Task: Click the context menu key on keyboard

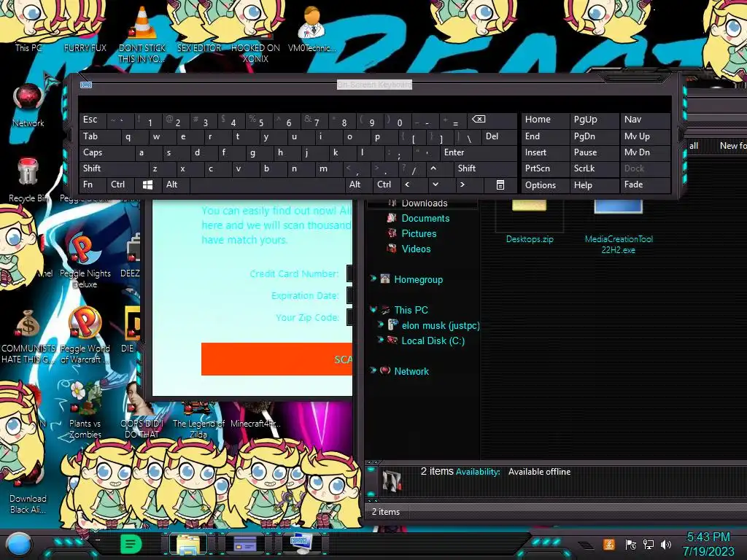Action: (x=500, y=184)
